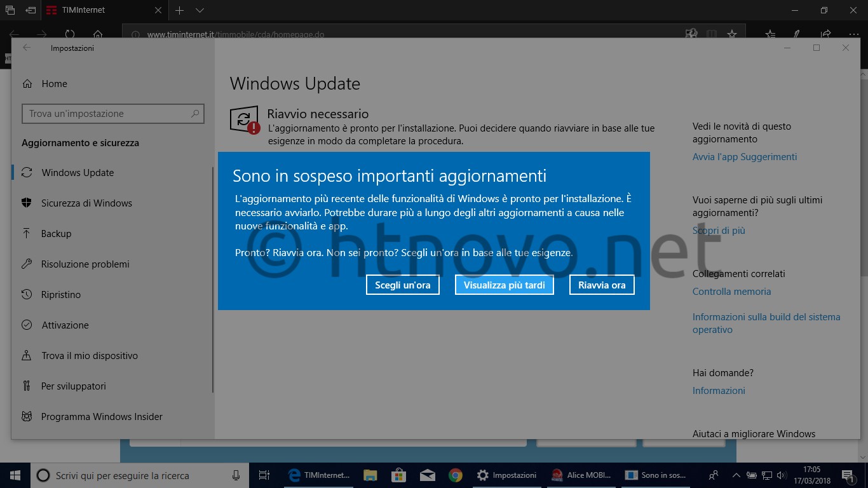
Task: Click the Home icon in Settings sidebar
Action: [54, 83]
